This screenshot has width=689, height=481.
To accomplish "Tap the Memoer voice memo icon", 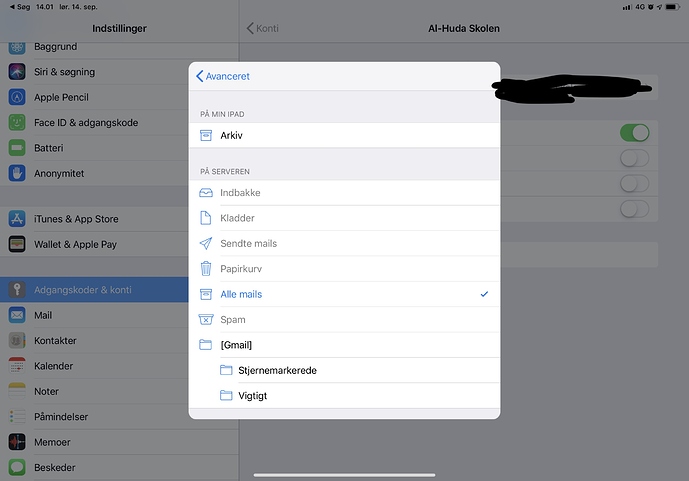I will 17,442.
